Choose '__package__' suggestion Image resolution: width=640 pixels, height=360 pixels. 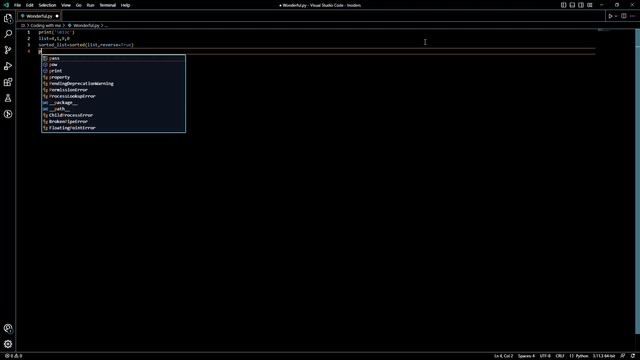pyautogui.click(x=113, y=102)
